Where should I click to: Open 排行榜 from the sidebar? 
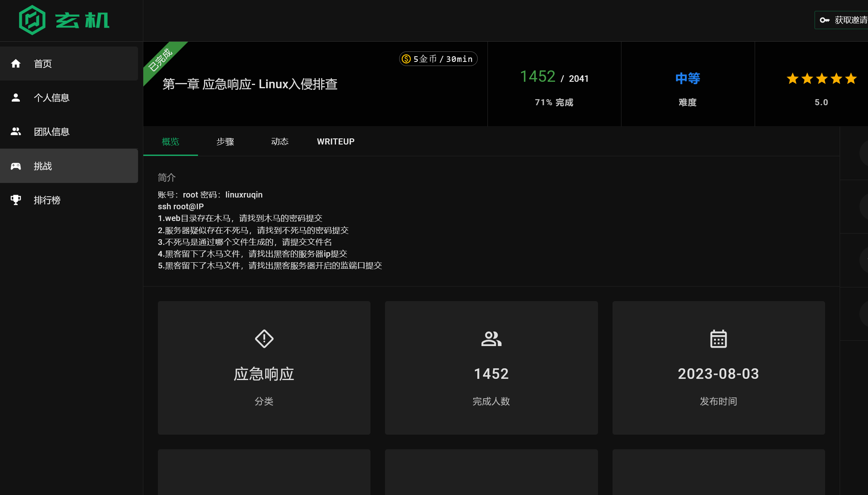47,200
